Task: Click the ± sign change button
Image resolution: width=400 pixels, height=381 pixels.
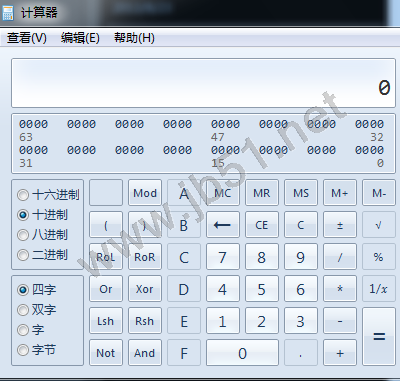Action: tap(340, 225)
